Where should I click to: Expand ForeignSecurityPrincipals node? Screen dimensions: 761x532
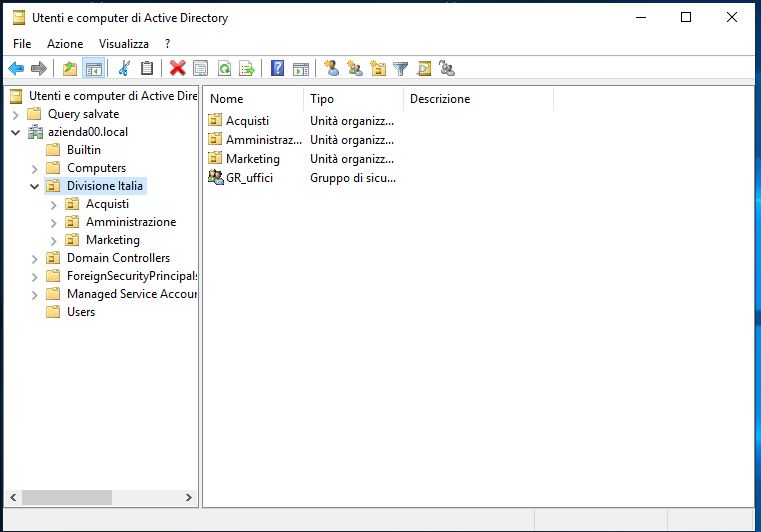pyautogui.click(x=34, y=277)
